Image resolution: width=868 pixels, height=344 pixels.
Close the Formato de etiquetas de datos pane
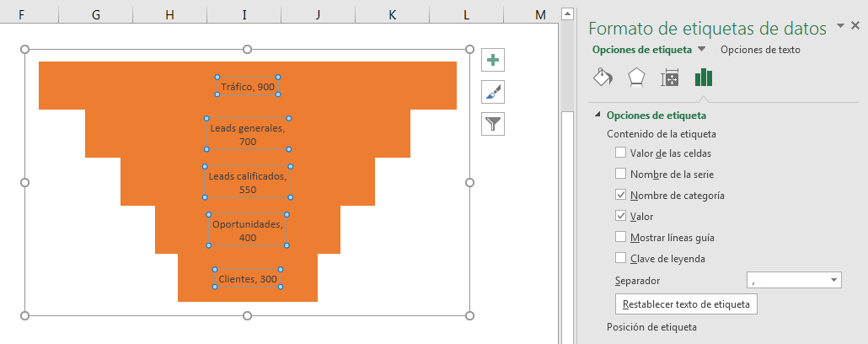pos(855,25)
